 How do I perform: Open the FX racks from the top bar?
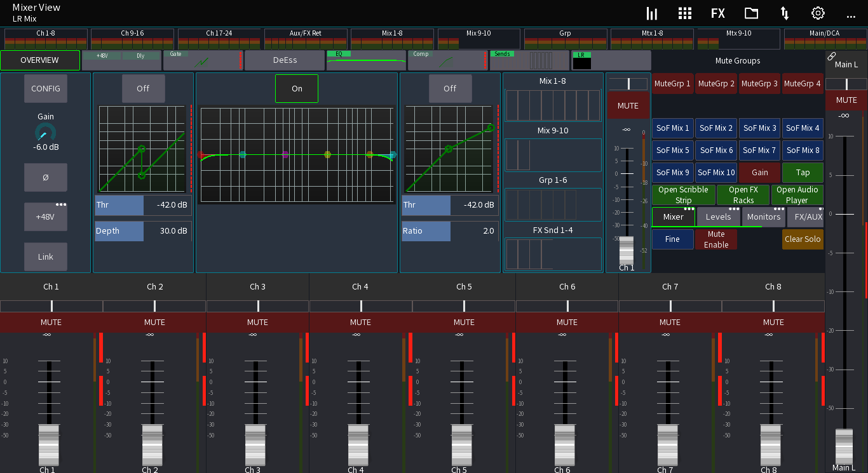tap(717, 13)
